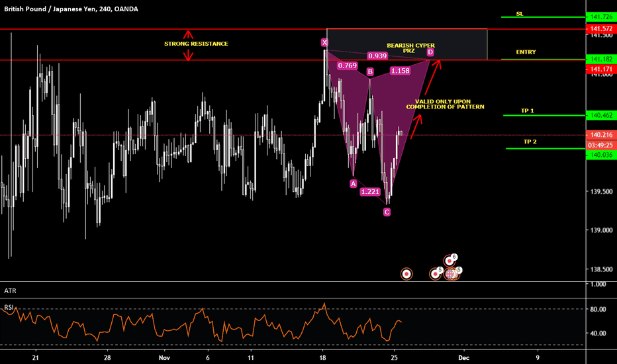This screenshot has height=364, width=617.
Task: Click the pattern point C marker
Action: pos(387,212)
